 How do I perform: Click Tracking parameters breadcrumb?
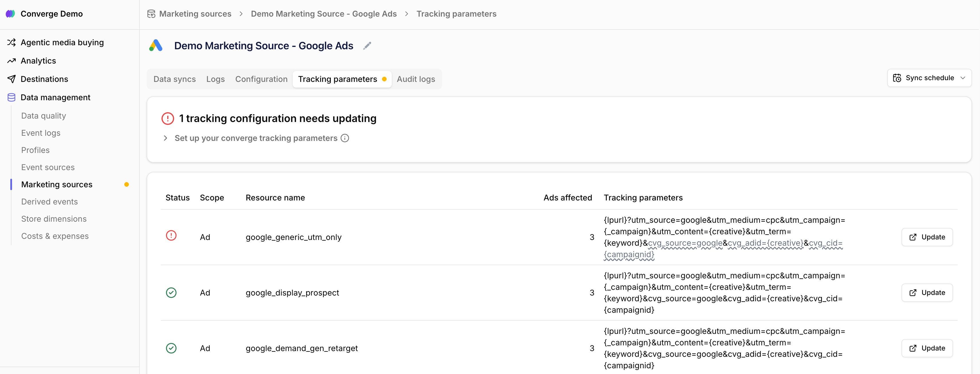coord(456,14)
